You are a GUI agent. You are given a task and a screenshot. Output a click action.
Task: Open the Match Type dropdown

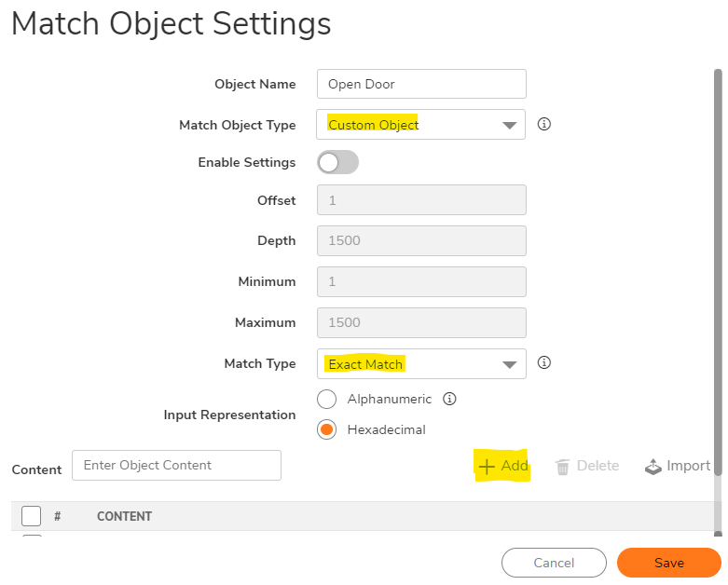(x=421, y=363)
